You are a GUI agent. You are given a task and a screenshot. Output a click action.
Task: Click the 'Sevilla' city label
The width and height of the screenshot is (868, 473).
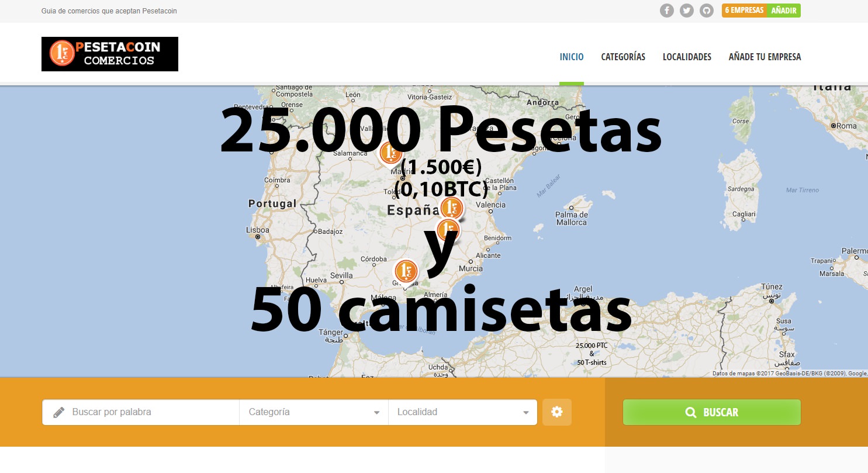[x=341, y=275]
